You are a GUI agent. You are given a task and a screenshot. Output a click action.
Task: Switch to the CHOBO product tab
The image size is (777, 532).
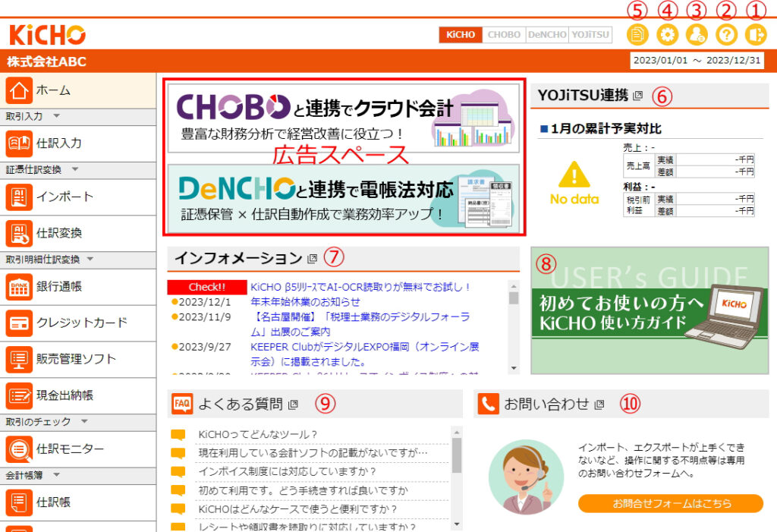coord(504,35)
